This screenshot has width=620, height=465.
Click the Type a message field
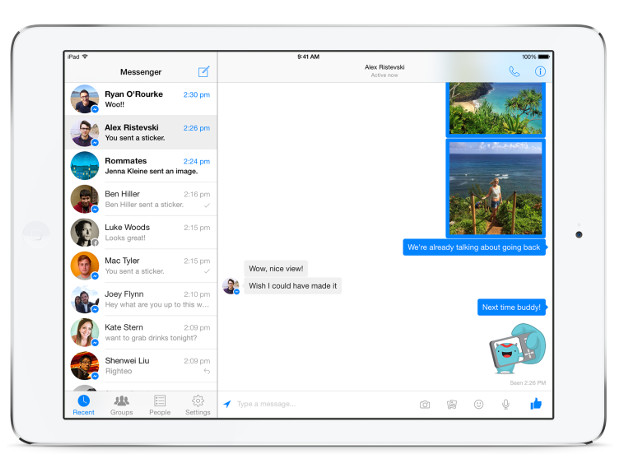point(324,404)
